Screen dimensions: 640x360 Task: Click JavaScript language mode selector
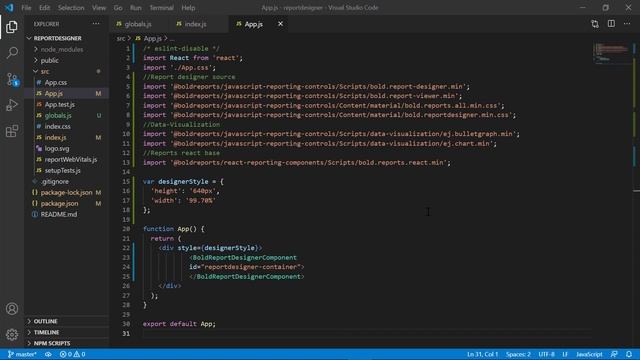[x=589, y=354]
